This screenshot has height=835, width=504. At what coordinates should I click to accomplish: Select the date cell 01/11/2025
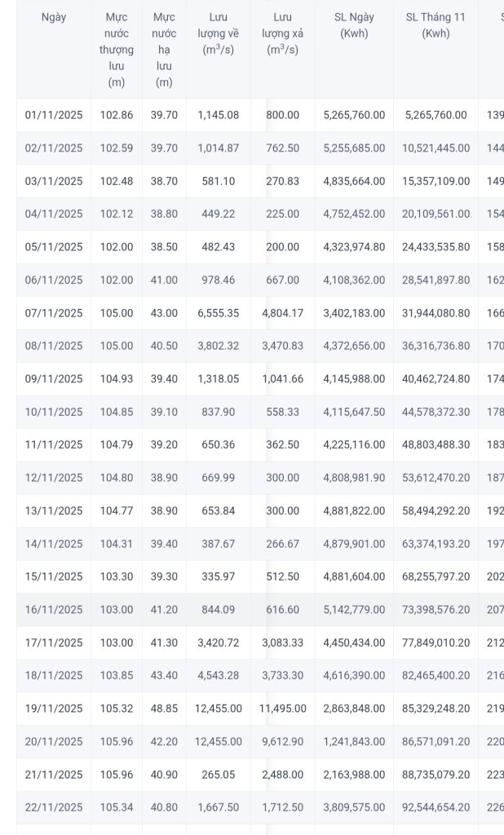point(54,115)
